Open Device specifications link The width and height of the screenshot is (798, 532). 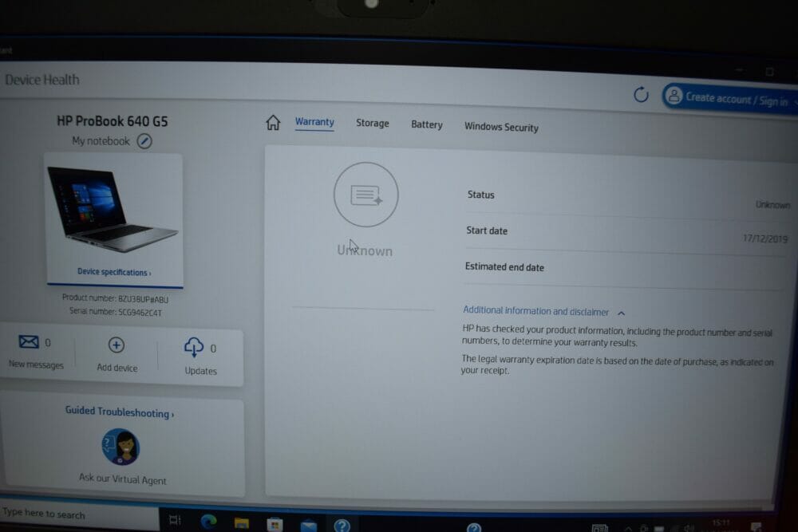[114, 272]
